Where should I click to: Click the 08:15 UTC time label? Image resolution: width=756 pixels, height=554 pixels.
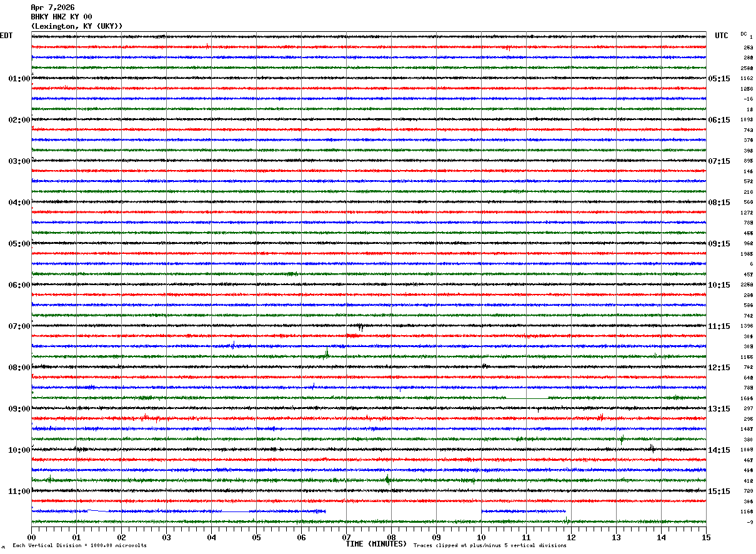[719, 203]
